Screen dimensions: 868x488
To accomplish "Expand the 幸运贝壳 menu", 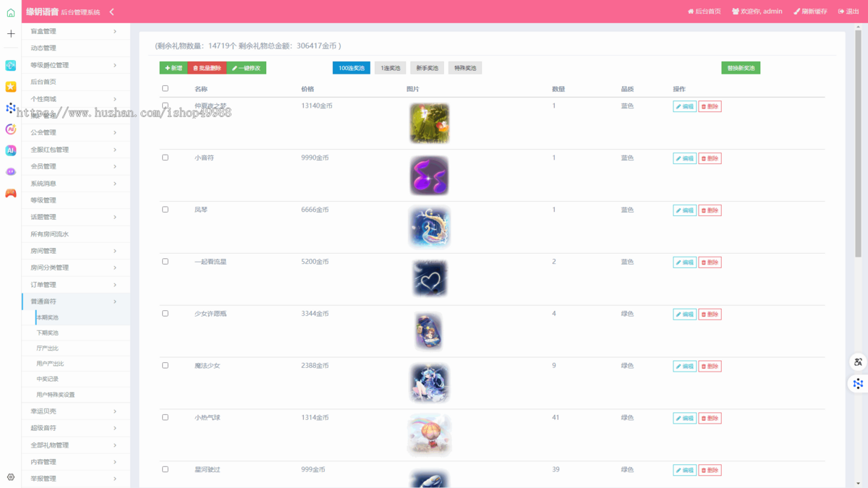I will coord(76,411).
